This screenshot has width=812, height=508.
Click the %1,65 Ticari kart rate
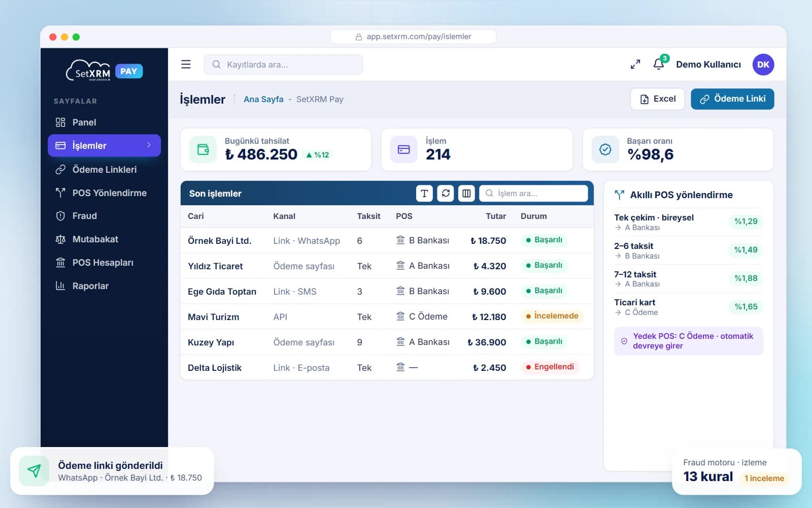pos(746,306)
